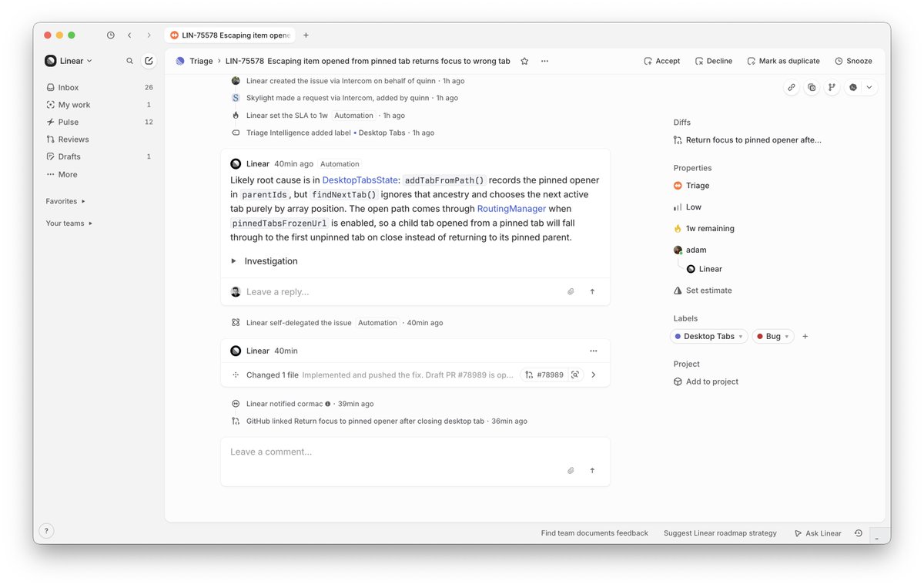924x588 pixels.
Task: Open the issue more options ellipsis in header
Action: click(x=544, y=61)
